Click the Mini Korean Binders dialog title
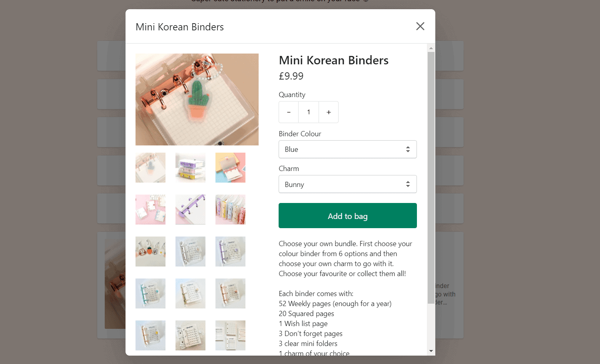 coord(179,27)
